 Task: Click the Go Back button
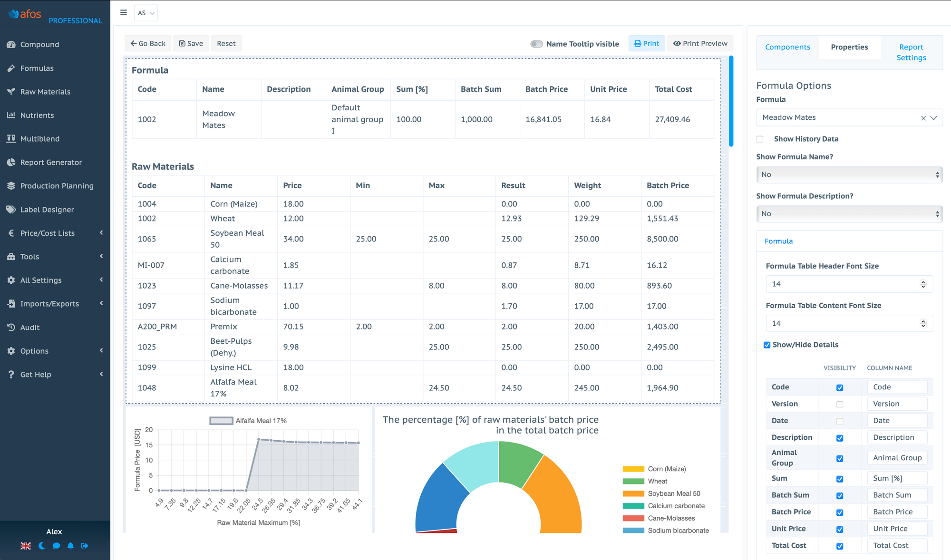pos(148,43)
